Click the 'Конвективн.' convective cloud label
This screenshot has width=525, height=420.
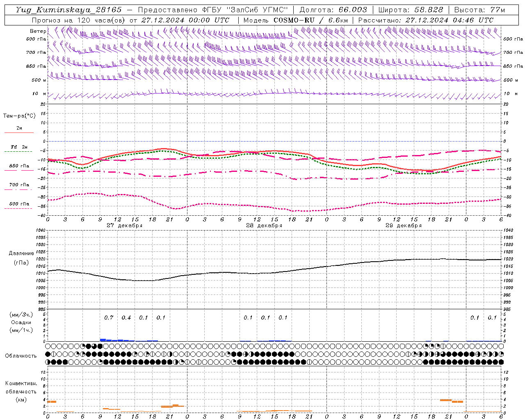(21, 383)
